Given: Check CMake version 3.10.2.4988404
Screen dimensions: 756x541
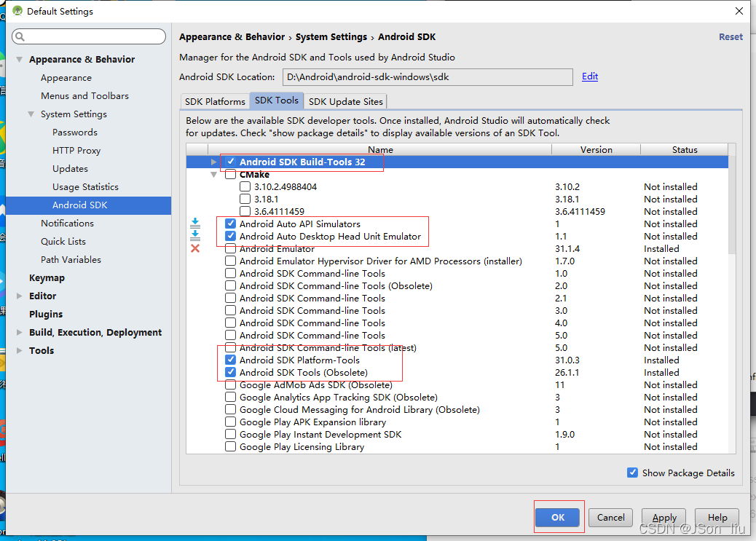Looking at the screenshot, I should [245, 186].
